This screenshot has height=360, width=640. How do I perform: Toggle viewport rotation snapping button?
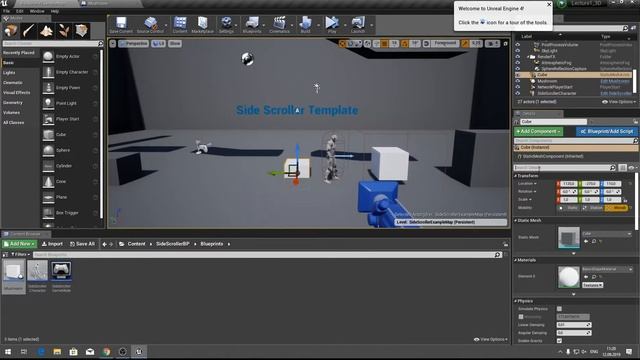coord(404,44)
